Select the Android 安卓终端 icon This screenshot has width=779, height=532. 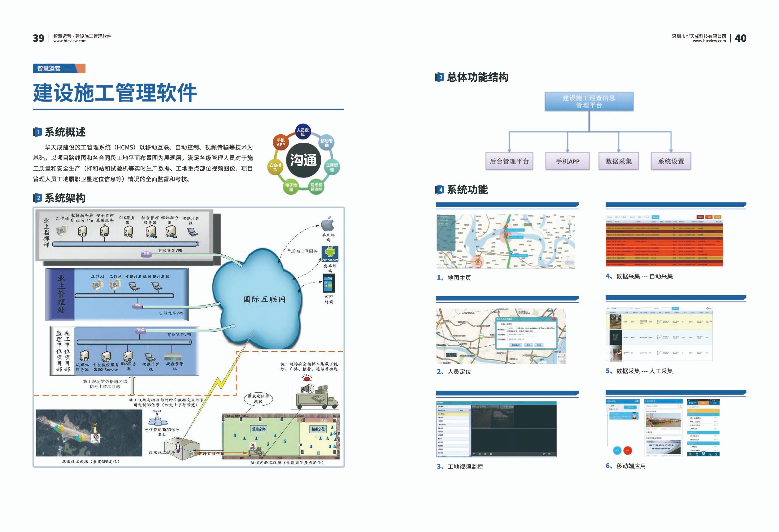[330, 254]
